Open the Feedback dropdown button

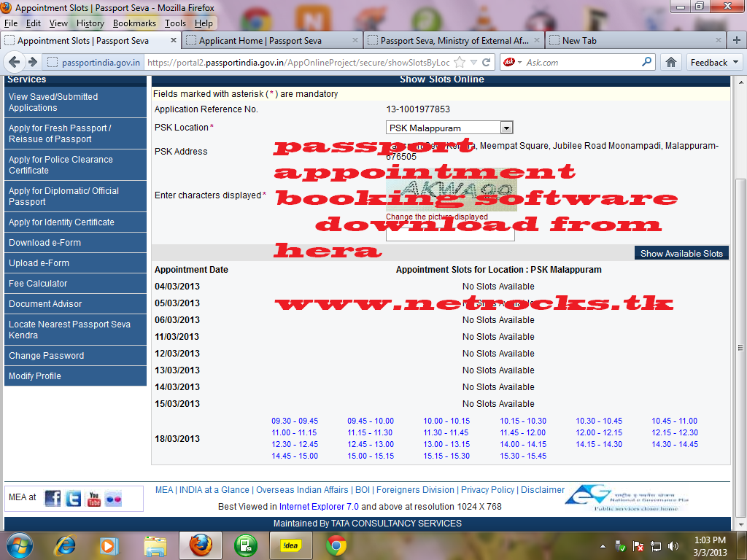tap(714, 63)
